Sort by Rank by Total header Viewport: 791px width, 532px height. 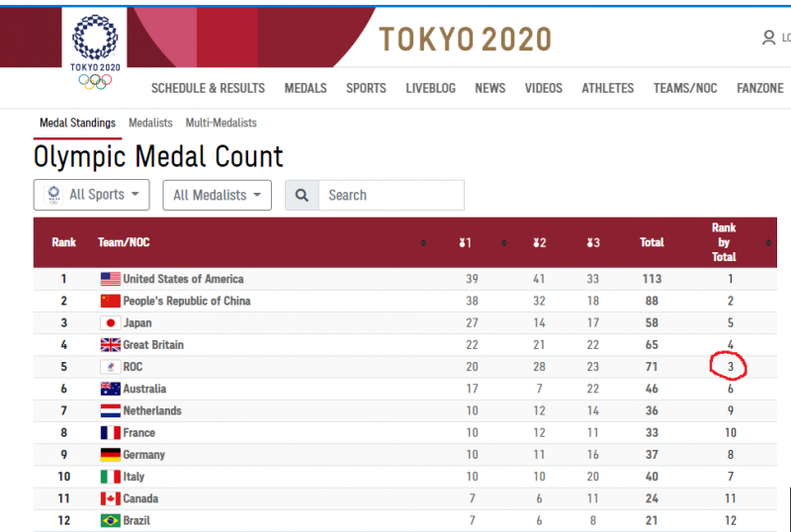coord(724,242)
